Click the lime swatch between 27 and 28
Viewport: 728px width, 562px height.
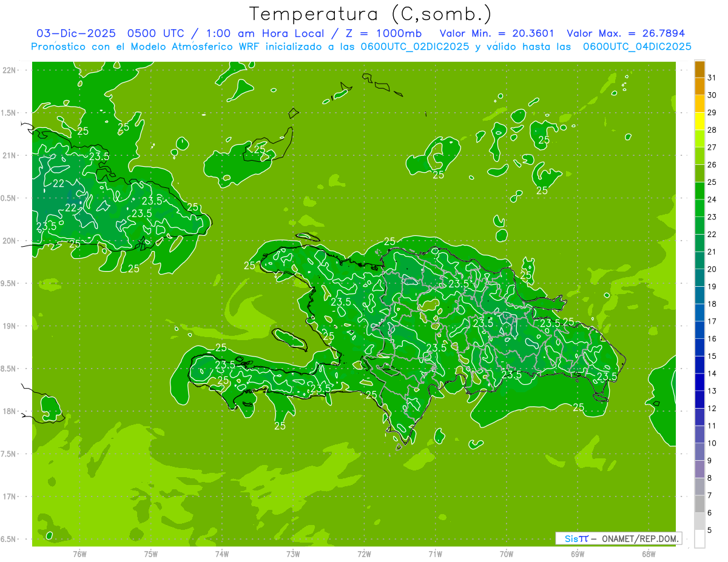699,139
